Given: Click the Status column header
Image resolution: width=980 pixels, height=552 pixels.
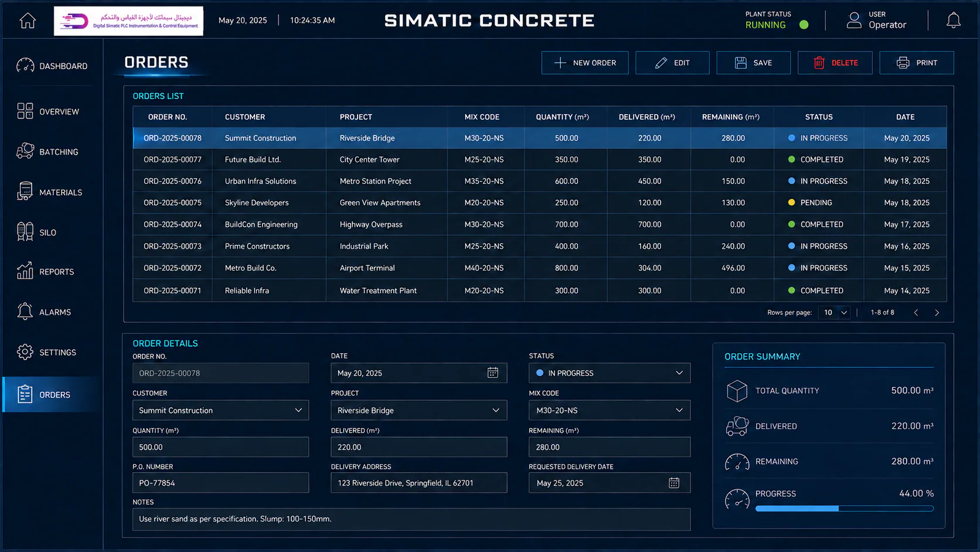Looking at the screenshot, I should (x=818, y=117).
